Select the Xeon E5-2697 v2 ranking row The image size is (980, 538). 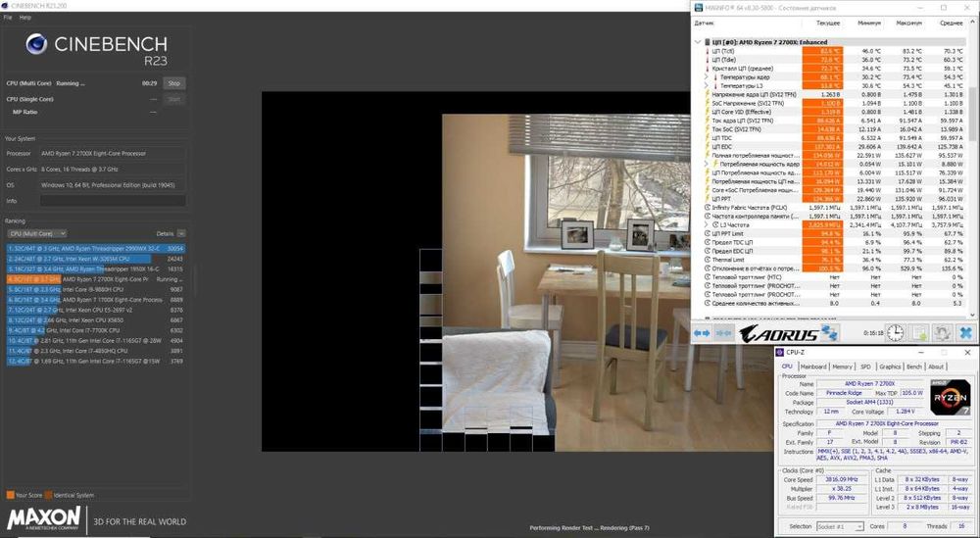pyautogui.click(x=96, y=310)
